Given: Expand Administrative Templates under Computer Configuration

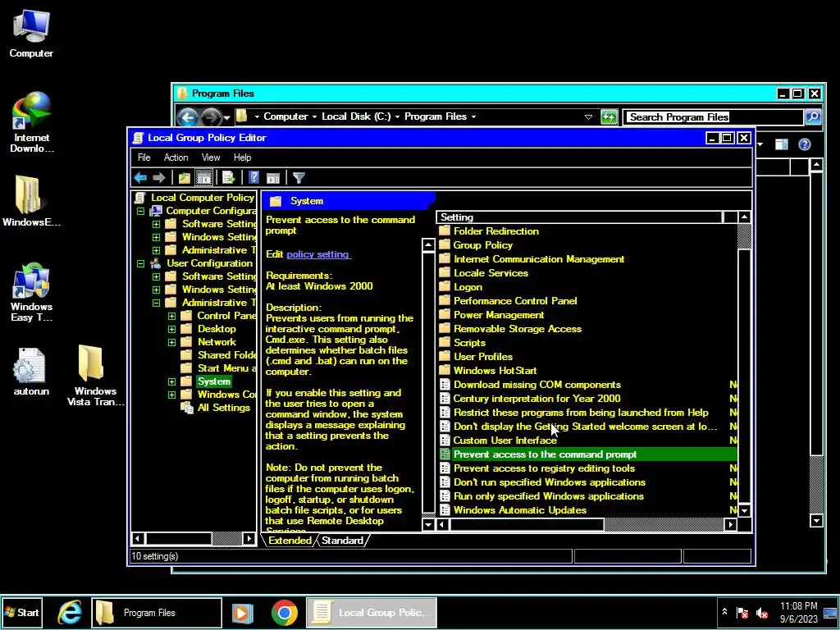Looking at the screenshot, I should (x=156, y=250).
